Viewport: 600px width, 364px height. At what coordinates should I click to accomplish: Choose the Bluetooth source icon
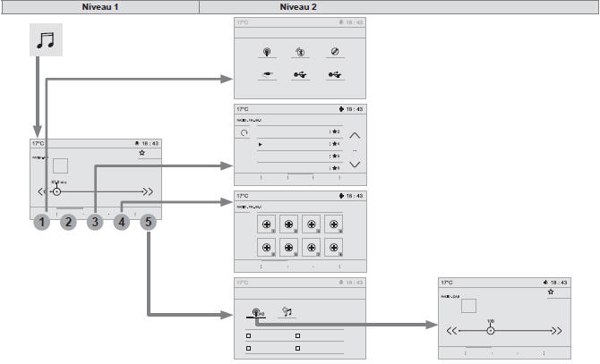(x=300, y=52)
